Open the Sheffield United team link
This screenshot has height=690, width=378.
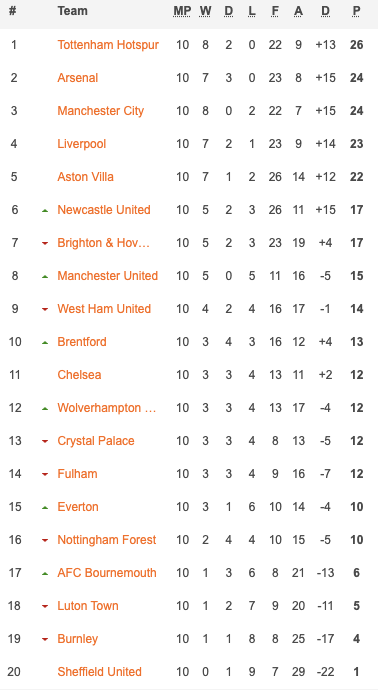pos(99,672)
